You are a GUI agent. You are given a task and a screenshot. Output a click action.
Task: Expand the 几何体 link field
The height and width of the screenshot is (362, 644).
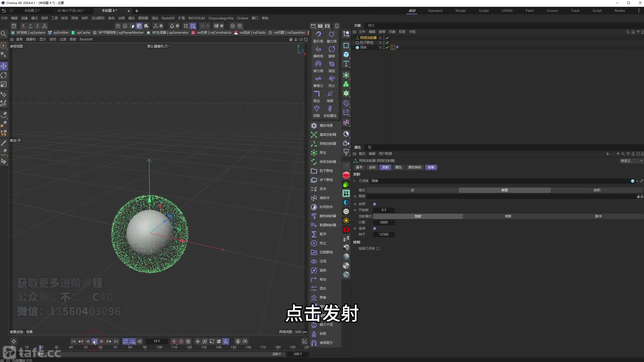point(354,181)
